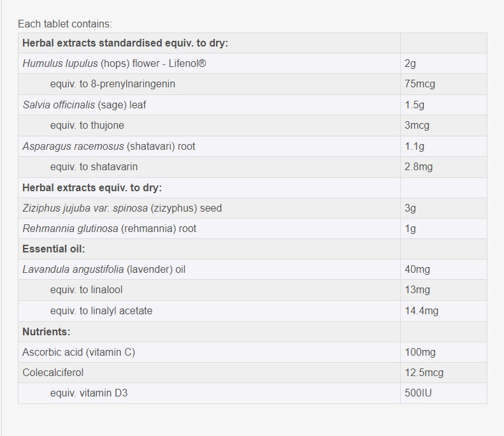504x436 pixels.
Task: Click the Colecalciferol ingredient cell
Action: [x=53, y=372]
